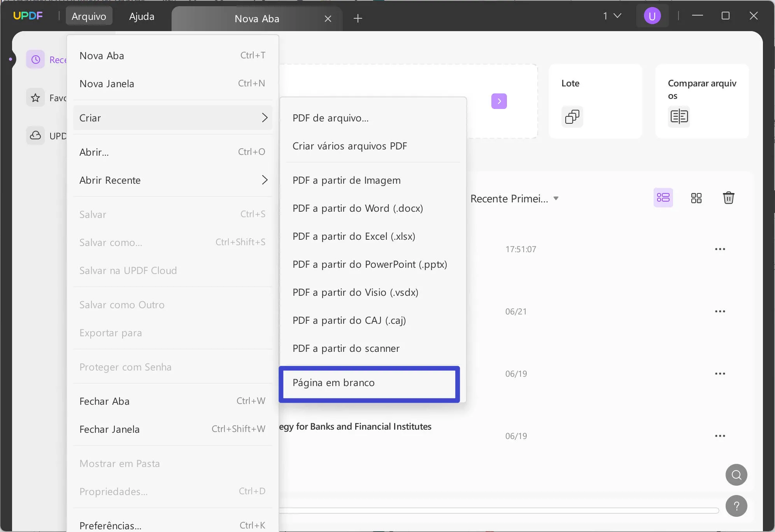Open the Banks and Financial Institutes file
Screen dimensions: 775x532
355,427
